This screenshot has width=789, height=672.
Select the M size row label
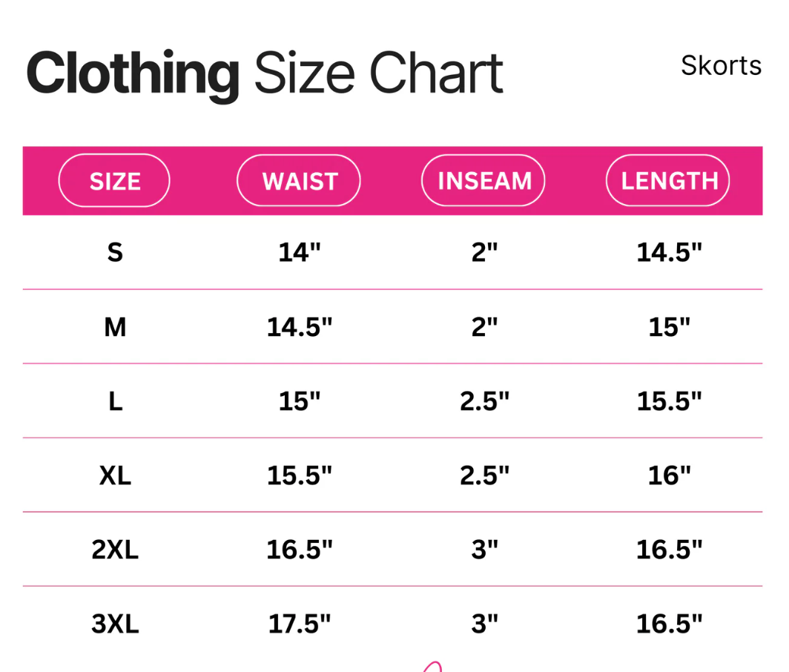pos(115,327)
